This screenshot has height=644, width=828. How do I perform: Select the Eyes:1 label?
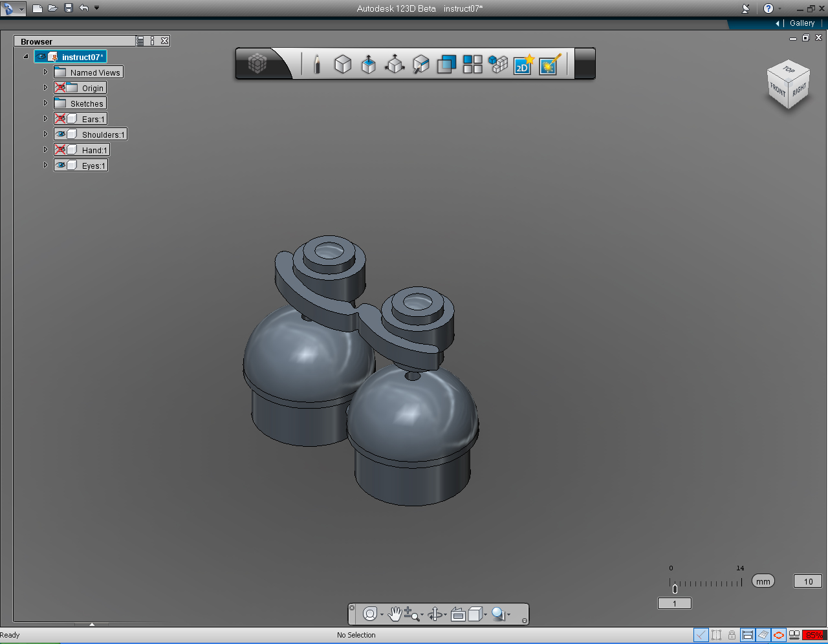[x=93, y=166]
